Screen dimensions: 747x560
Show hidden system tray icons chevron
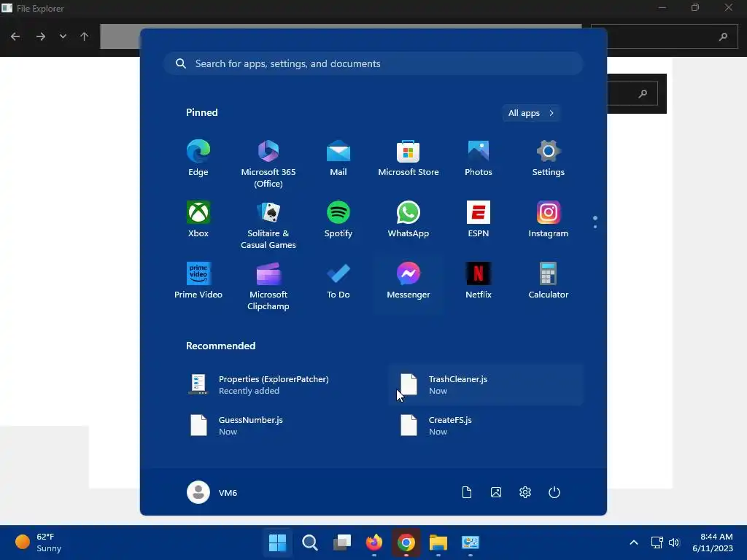click(x=634, y=542)
